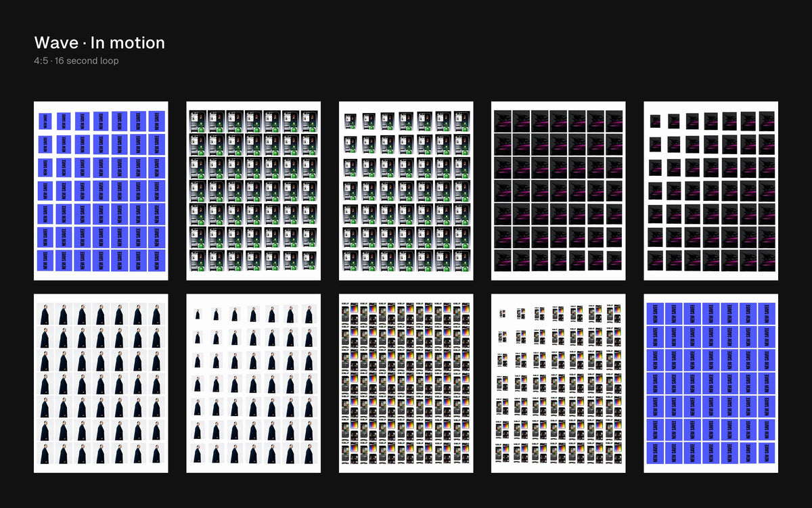Select the dark-coat figure grid with shrinking tiles

pos(253,383)
